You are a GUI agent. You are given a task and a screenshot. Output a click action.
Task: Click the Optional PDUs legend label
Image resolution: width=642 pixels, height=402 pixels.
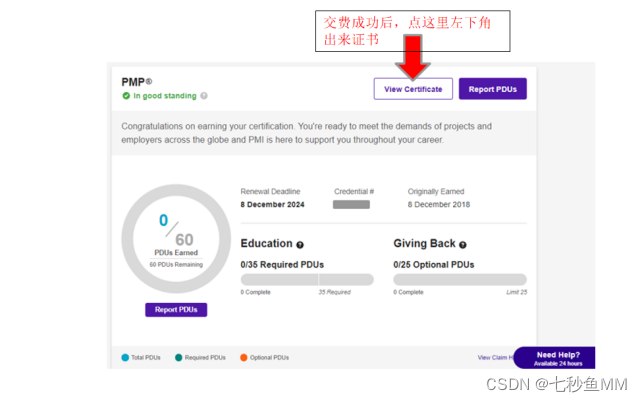pyautogui.click(x=269, y=357)
